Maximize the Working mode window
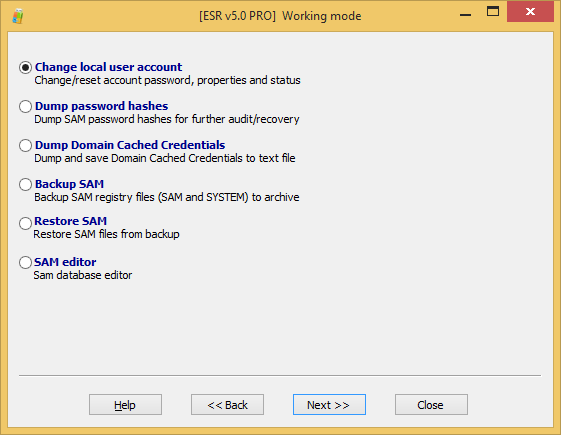 click(493, 12)
